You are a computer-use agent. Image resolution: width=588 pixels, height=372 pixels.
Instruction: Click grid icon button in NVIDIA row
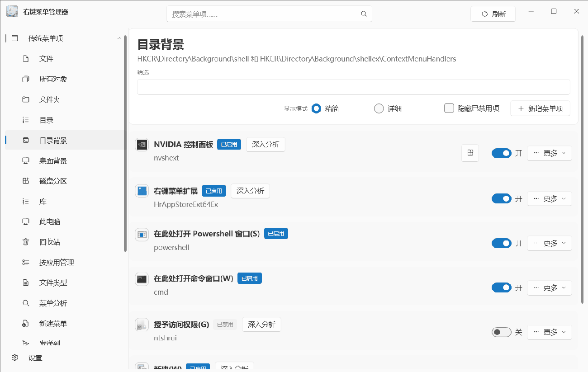tap(470, 153)
